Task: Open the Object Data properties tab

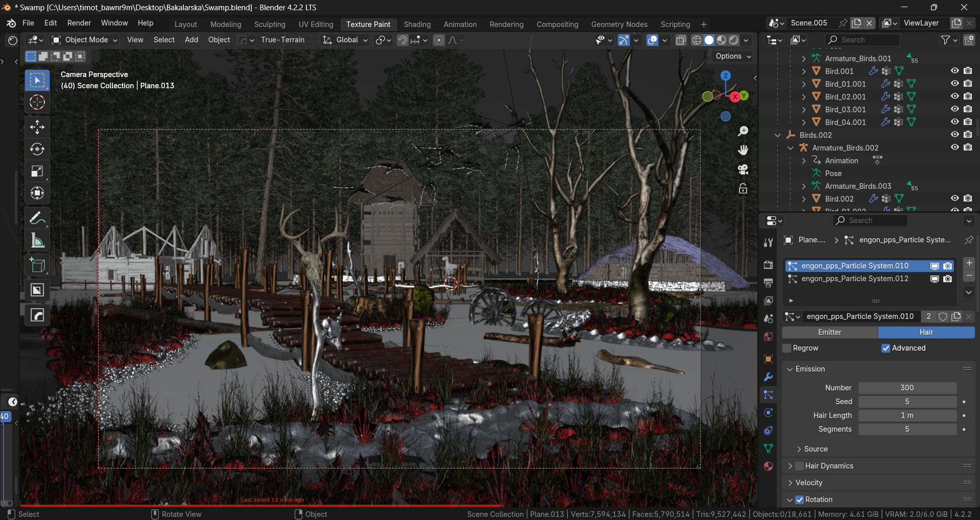Action: pos(768,448)
